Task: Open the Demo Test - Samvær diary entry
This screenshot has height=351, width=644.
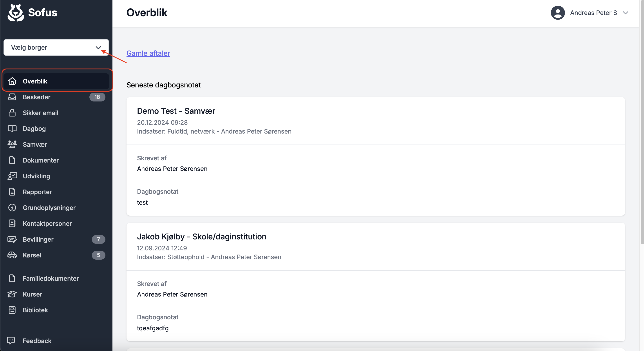Action: 176,111
